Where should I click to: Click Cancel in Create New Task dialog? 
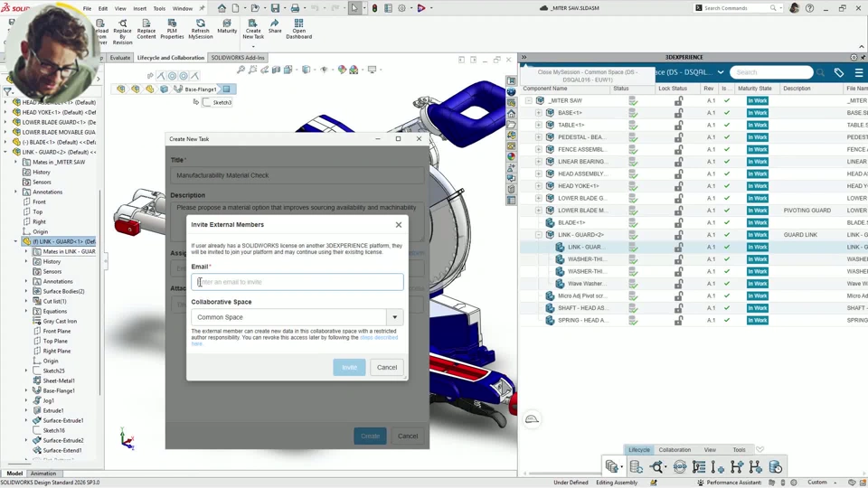pyautogui.click(x=408, y=436)
